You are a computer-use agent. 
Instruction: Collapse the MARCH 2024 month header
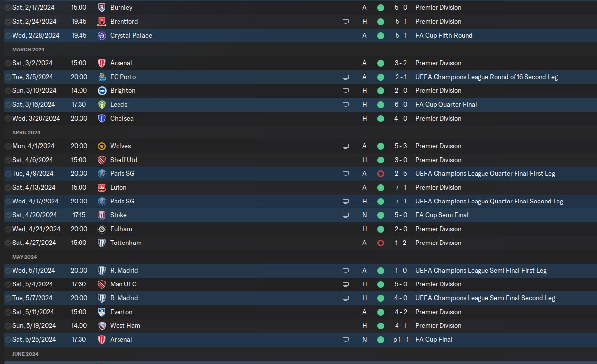(29, 49)
